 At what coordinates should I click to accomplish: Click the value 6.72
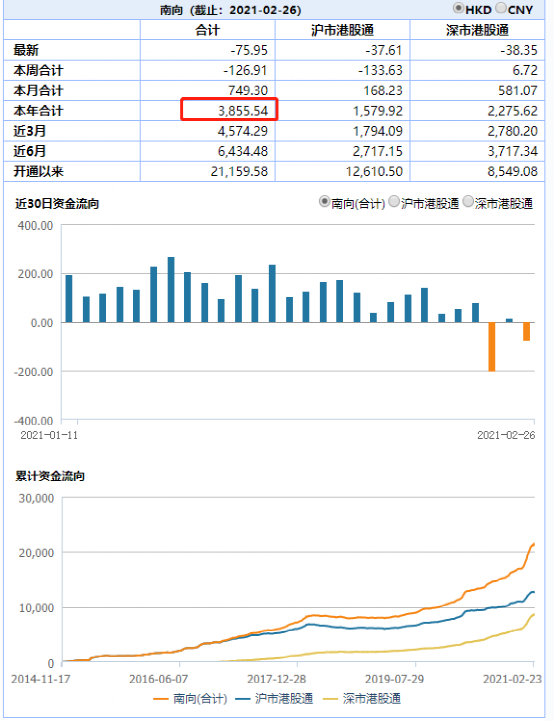pyautogui.click(x=525, y=70)
